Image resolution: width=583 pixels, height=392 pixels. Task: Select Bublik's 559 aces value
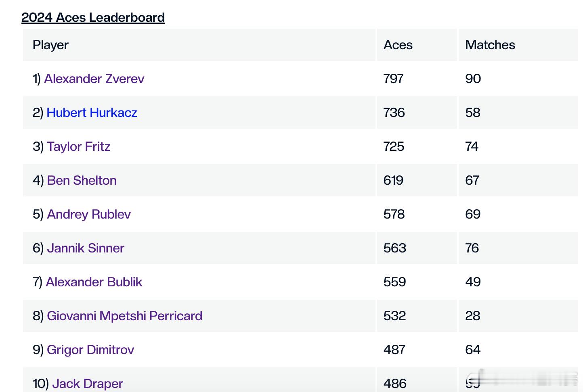pyautogui.click(x=394, y=282)
